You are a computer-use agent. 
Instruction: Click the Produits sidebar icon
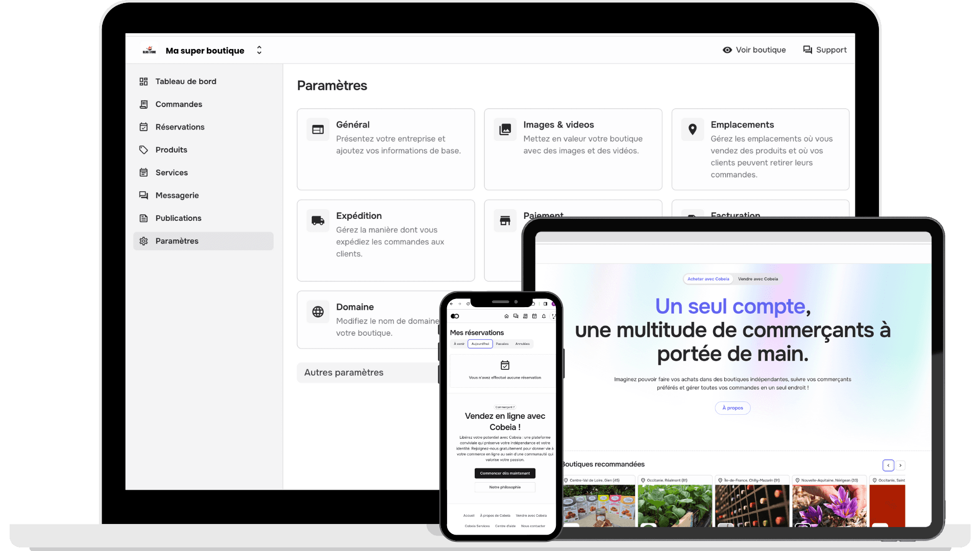coord(143,149)
